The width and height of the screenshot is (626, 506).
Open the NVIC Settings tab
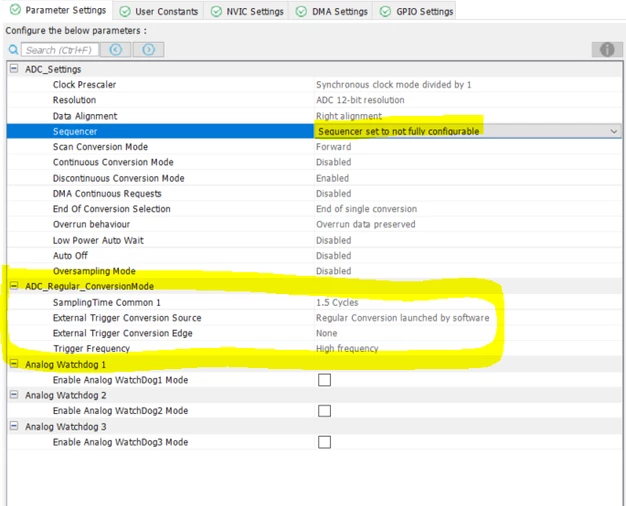tap(248, 12)
